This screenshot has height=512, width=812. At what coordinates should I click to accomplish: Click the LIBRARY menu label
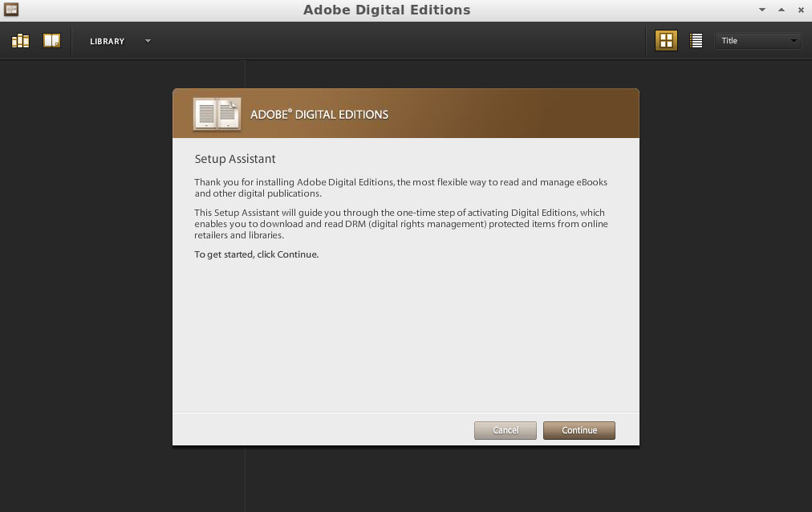click(x=108, y=42)
